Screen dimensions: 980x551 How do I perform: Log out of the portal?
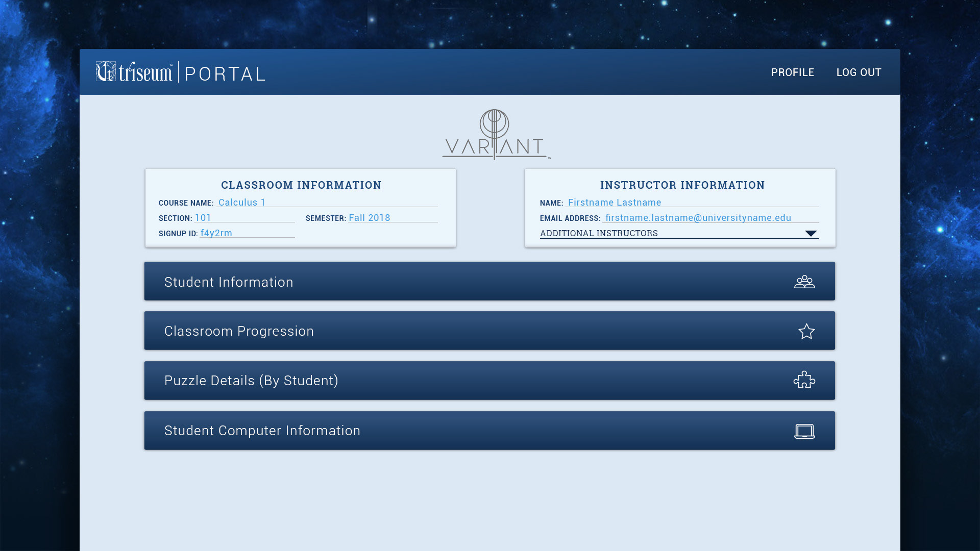pos(859,72)
